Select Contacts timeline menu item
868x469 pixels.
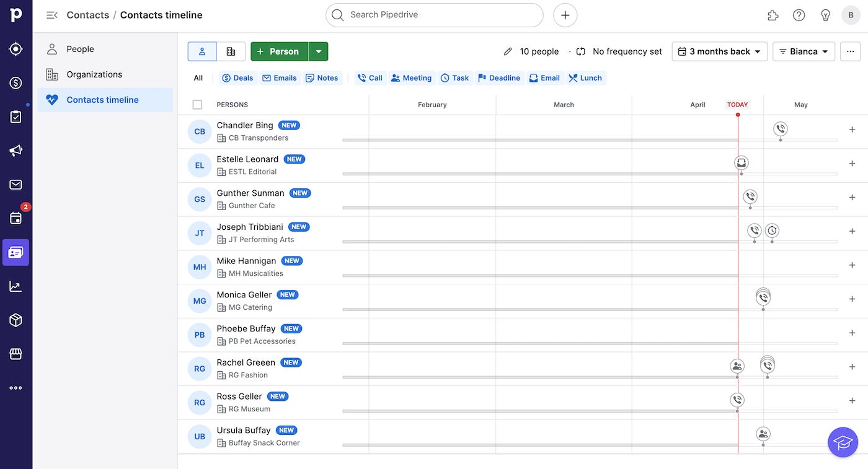coord(105,100)
